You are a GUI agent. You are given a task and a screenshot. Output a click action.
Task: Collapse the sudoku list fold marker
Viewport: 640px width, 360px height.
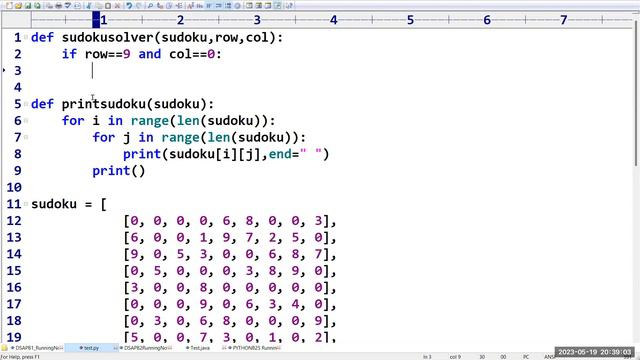pos(26,204)
